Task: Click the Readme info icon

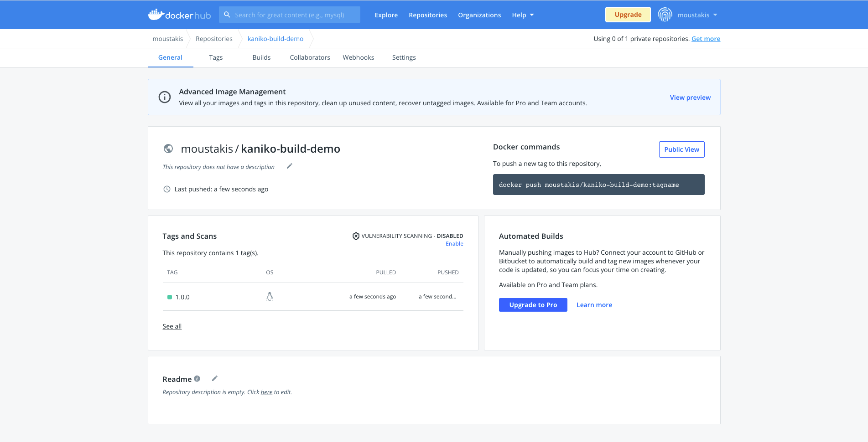Action: (x=197, y=379)
